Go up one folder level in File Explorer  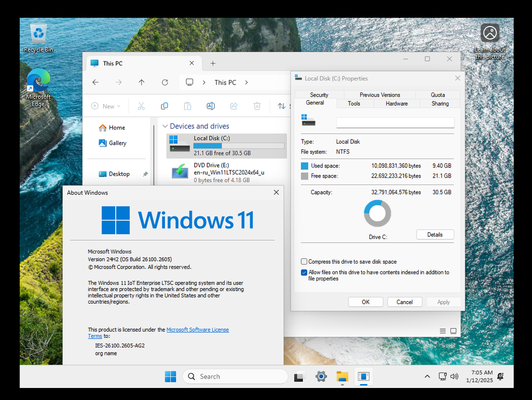tap(142, 82)
